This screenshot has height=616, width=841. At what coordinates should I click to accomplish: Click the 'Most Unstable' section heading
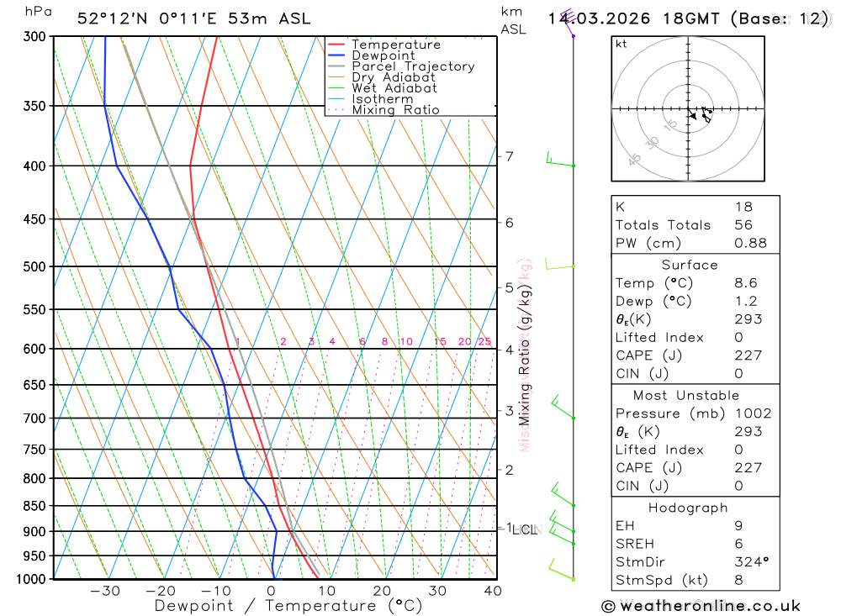click(x=686, y=396)
